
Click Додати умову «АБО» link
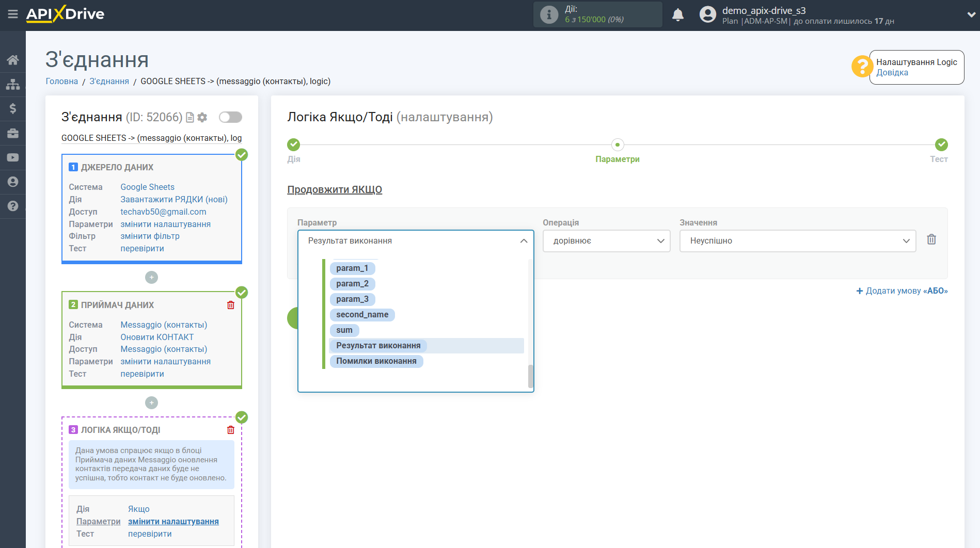coord(902,291)
